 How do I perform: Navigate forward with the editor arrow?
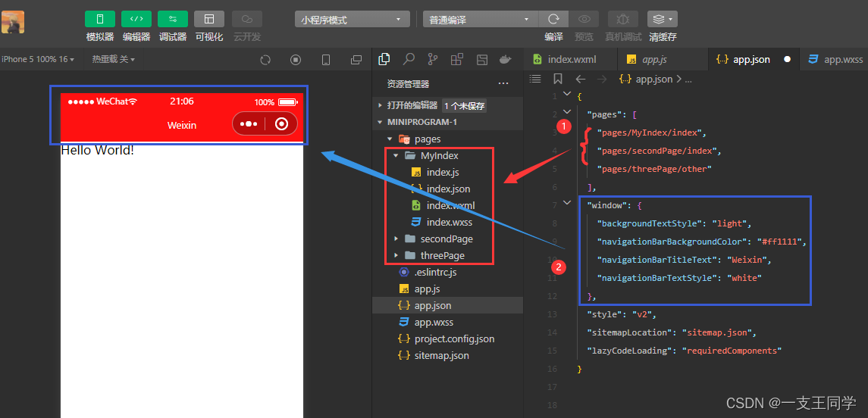(x=602, y=79)
